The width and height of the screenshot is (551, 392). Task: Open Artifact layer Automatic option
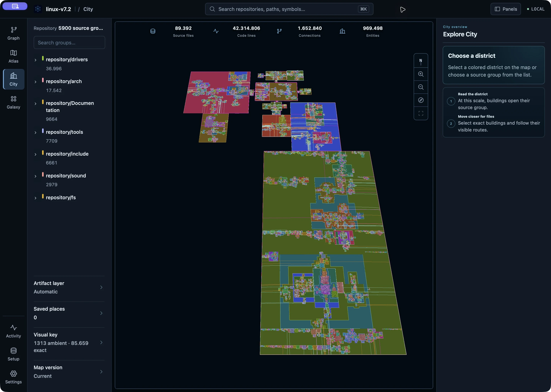(x=69, y=287)
